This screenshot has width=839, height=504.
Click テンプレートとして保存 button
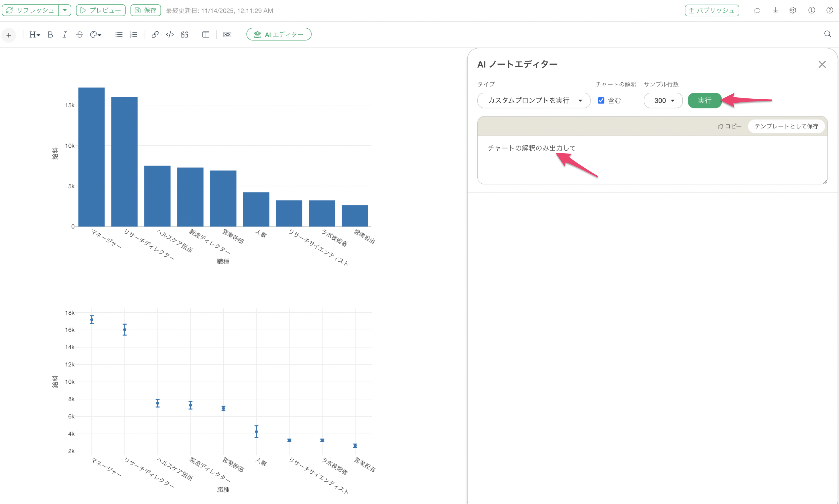pos(786,126)
